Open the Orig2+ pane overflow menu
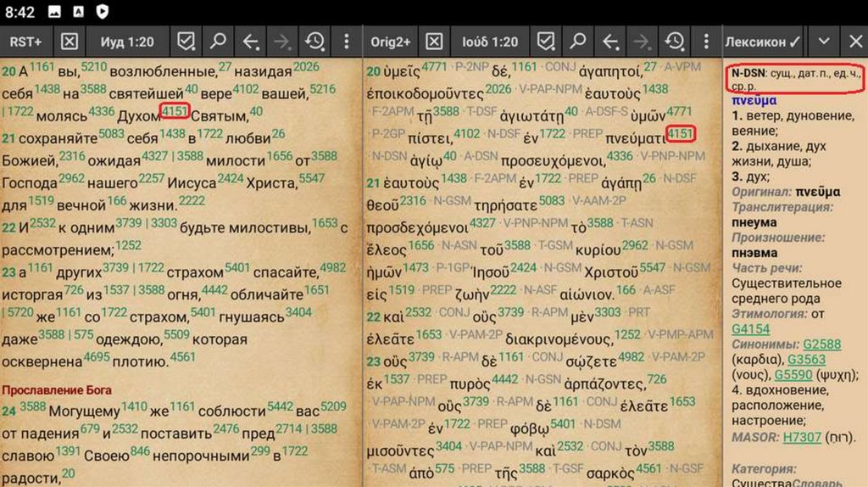 tap(704, 42)
